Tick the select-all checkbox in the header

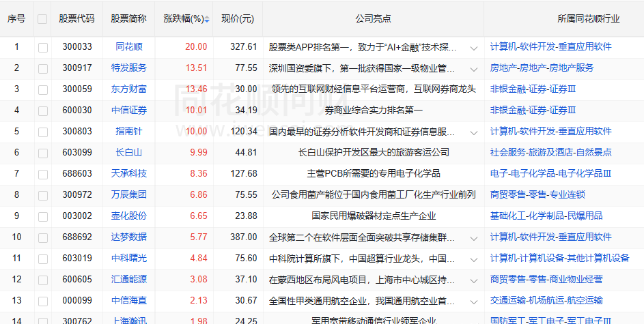tap(42, 19)
